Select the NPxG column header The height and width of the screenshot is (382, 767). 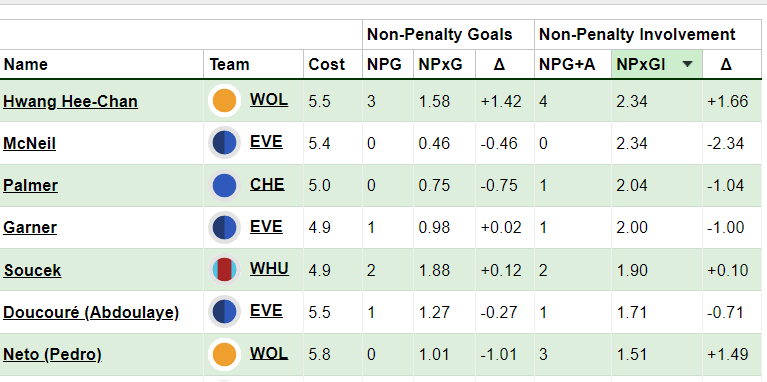click(440, 64)
